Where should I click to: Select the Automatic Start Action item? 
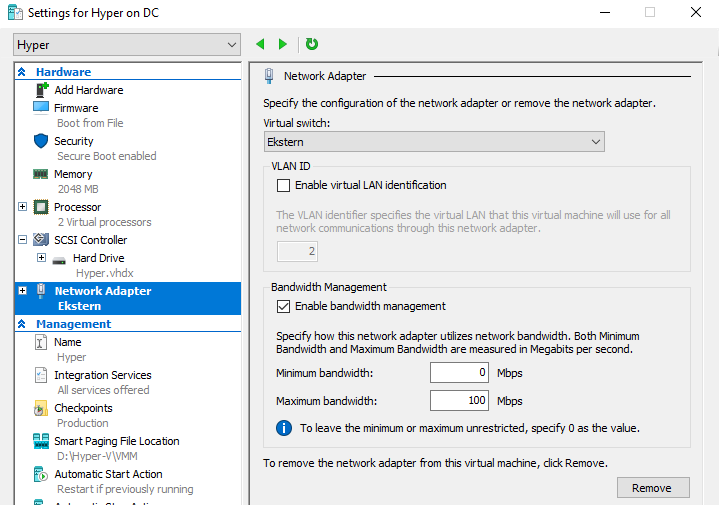click(108, 474)
